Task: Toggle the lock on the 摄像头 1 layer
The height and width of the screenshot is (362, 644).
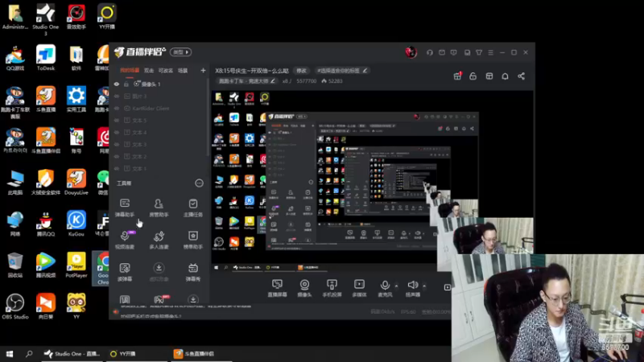Action: [126, 84]
